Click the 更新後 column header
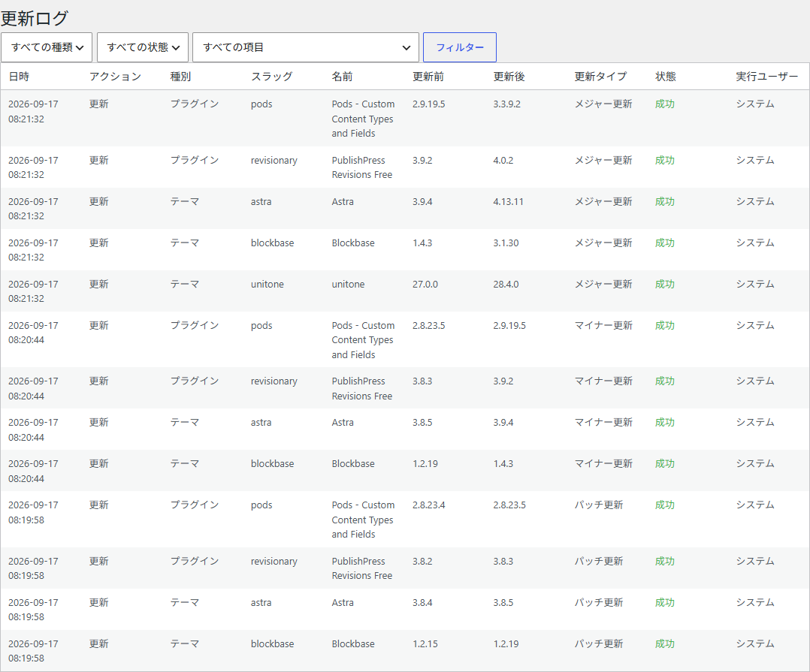The width and height of the screenshot is (810, 672). point(509,77)
